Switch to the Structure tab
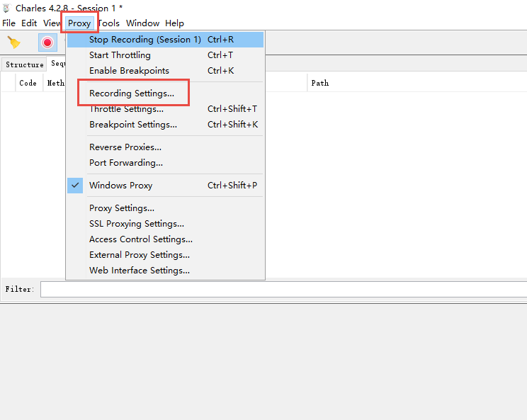This screenshot has height=420, width=527. coord(25,64)
